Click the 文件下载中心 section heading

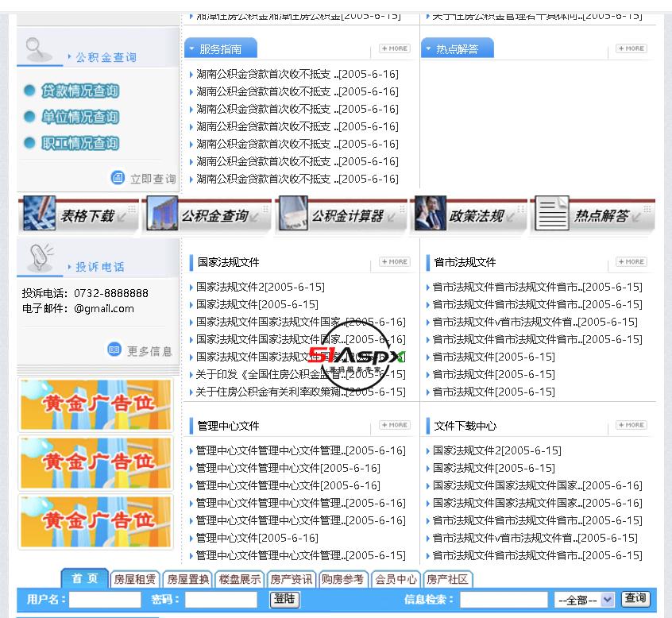(465, 426)
